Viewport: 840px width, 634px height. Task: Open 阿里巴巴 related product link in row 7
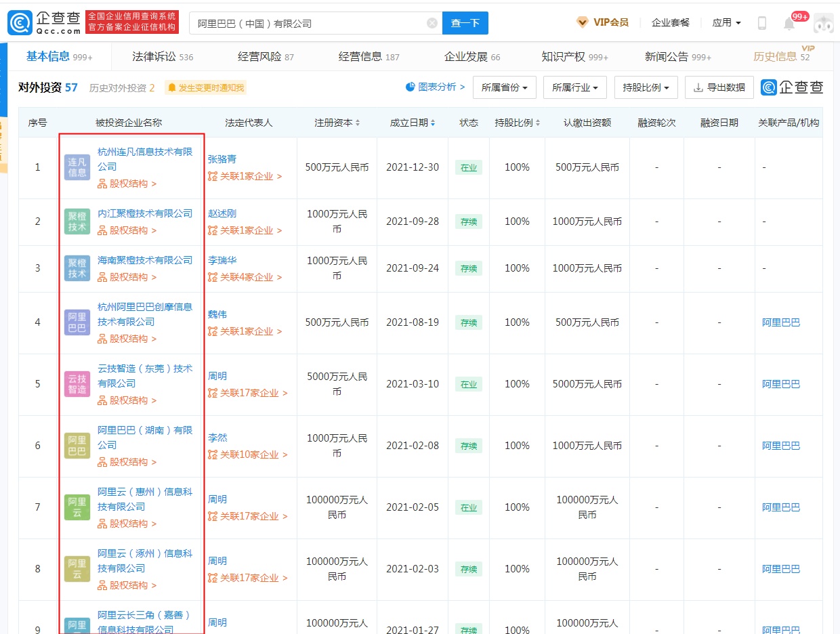pyautogui.click(x=781, y=507)
